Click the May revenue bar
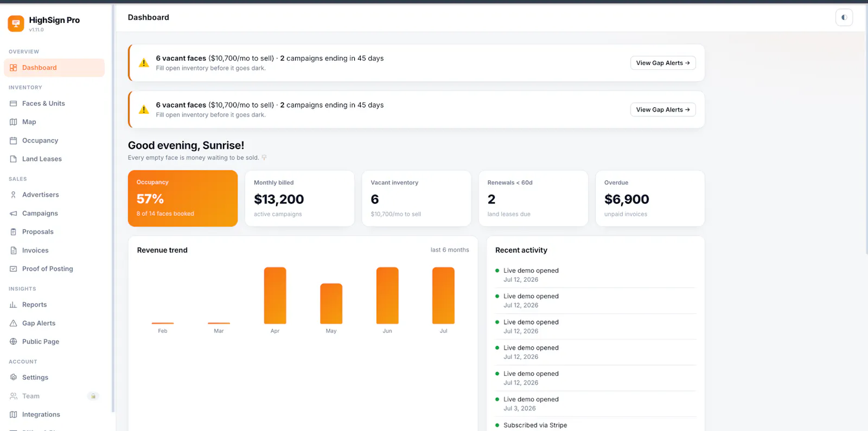The height and width of the screenshot is (431, 868). (331, 304)
